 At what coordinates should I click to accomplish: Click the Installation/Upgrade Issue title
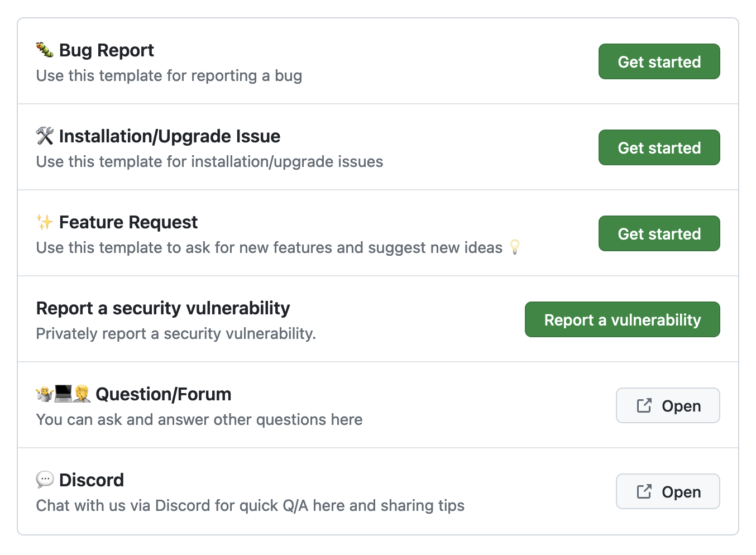point(170,136)
